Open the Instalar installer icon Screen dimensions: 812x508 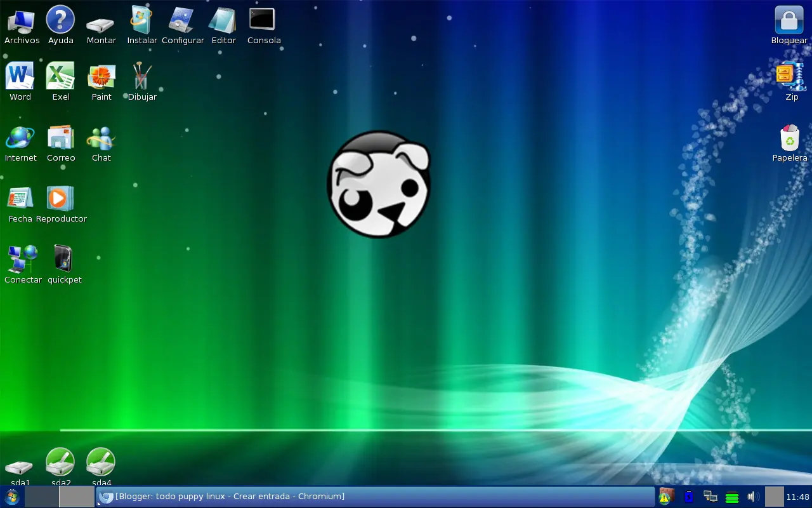click(x=141, y=20)
